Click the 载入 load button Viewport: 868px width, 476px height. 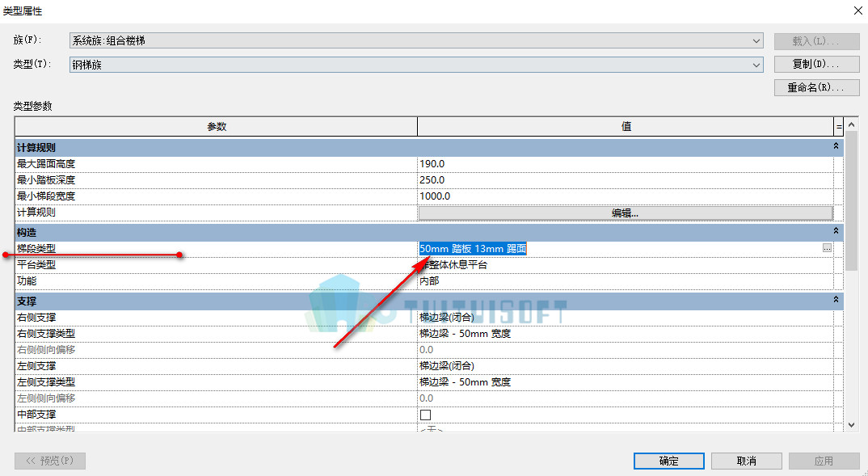point(816,41)
